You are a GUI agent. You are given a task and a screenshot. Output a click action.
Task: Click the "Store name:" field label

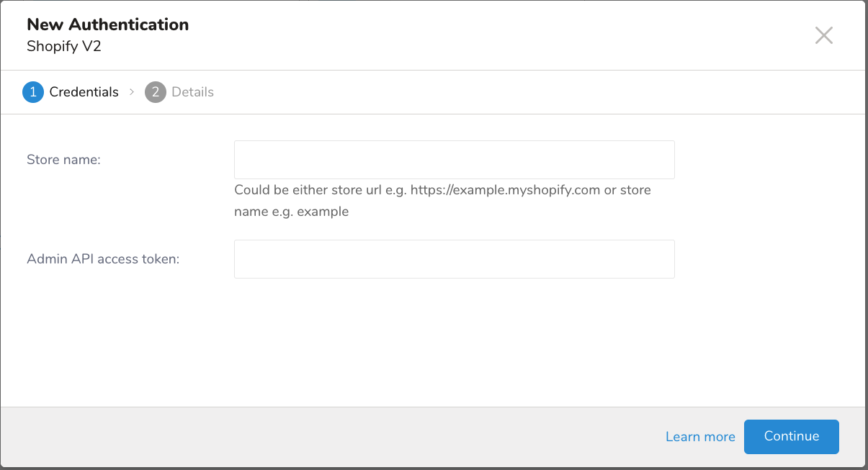point(63,160)
